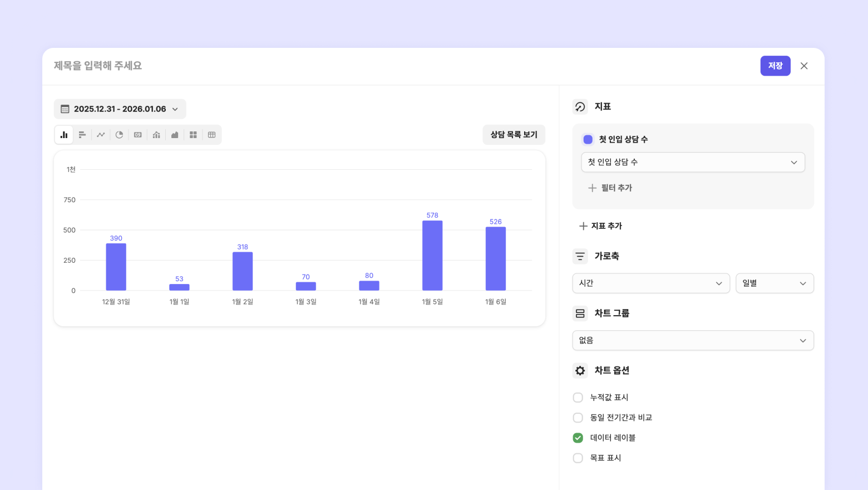Viewport: 868px width, 490px height.
Task: Select the table view chart type
Action: (211, 135)
